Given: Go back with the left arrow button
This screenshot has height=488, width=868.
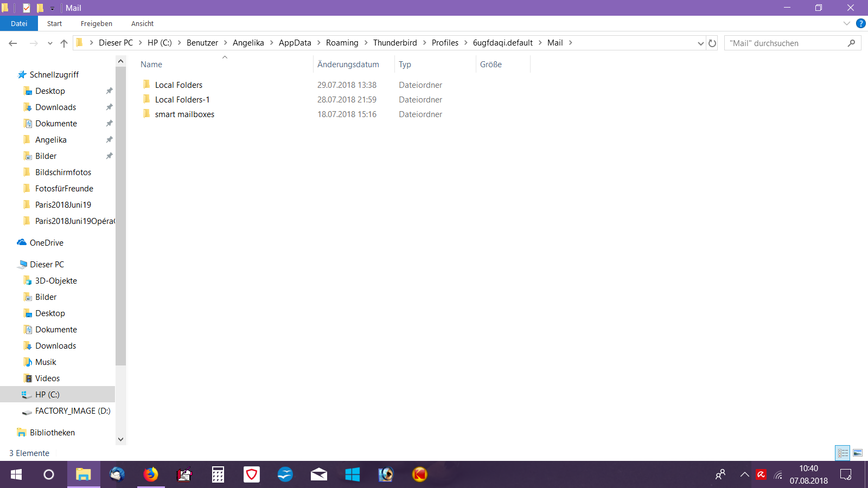Looking at the screenshot, I should (13, 43).
